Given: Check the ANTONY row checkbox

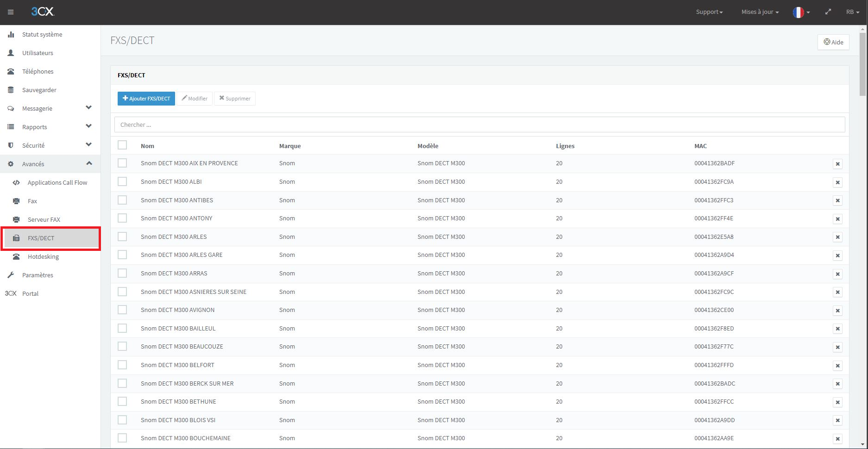Looking at the screenshot, I should coord(122,218).
